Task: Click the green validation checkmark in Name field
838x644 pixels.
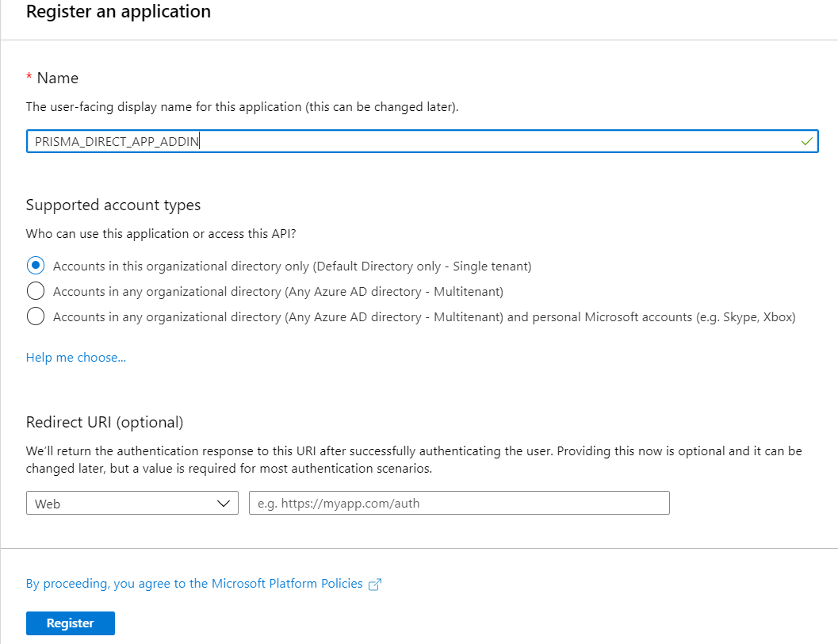Action: 806,141
